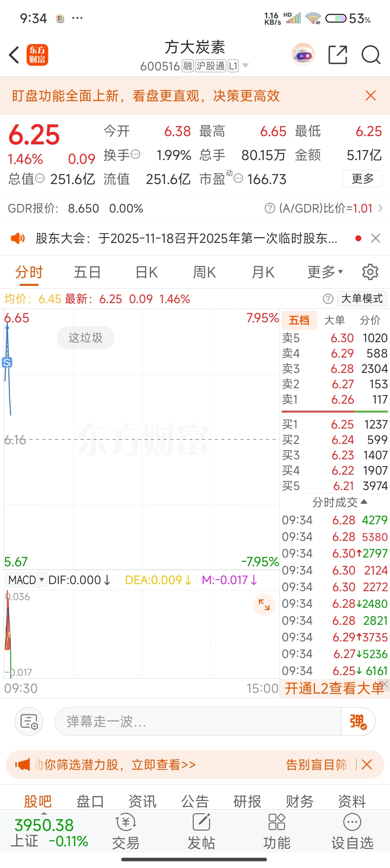Open 交易 trade icon
The image size is (390, 868).
click(126, 831)
